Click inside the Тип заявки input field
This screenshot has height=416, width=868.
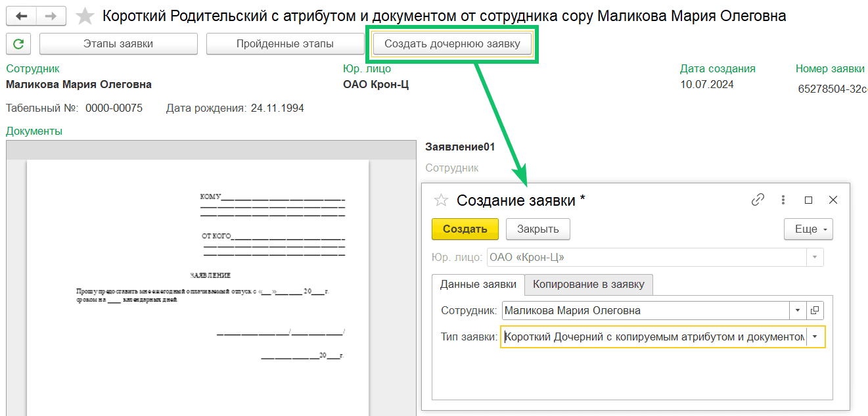point(654,337)
